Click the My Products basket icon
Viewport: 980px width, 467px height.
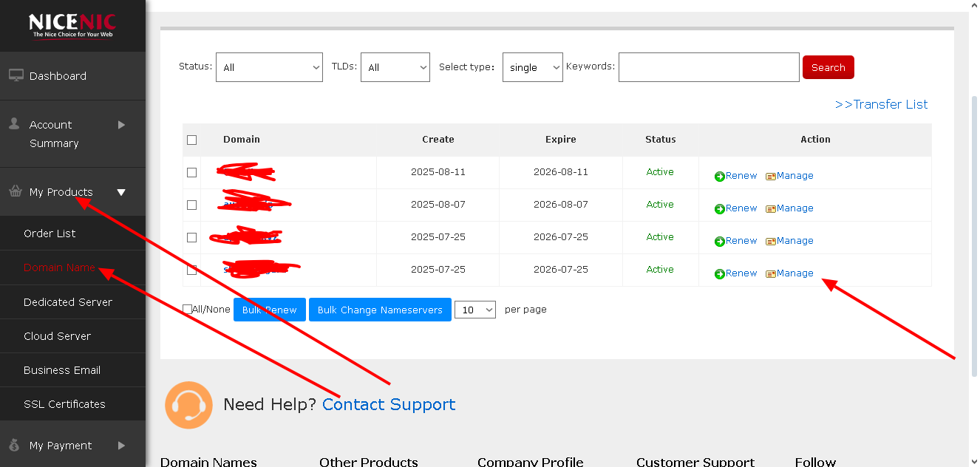coord(16,191)
